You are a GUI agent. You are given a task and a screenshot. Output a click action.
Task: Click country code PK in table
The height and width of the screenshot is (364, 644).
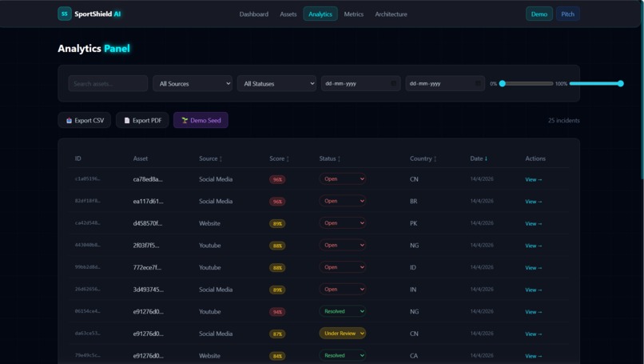[414, 223]
